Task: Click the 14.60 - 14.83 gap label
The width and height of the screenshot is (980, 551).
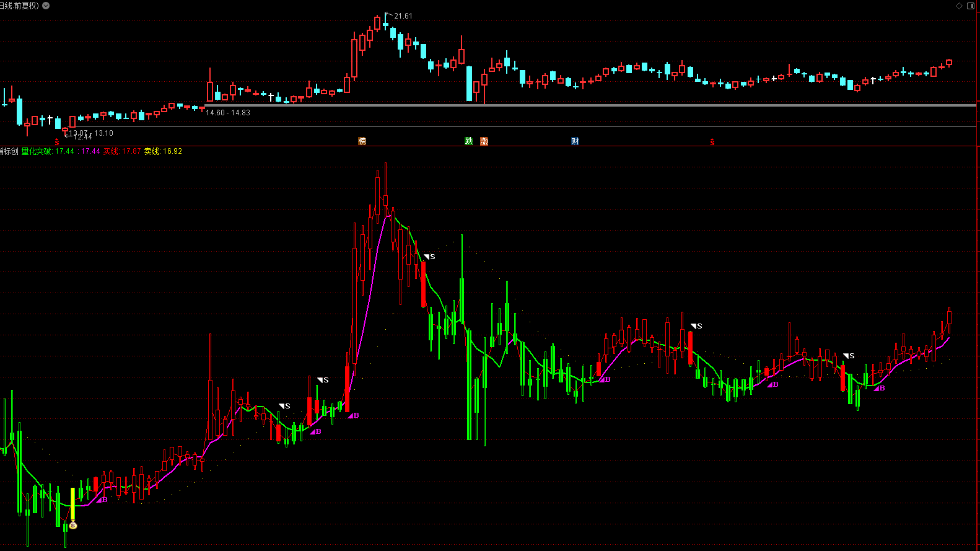Action: (228, 113)
